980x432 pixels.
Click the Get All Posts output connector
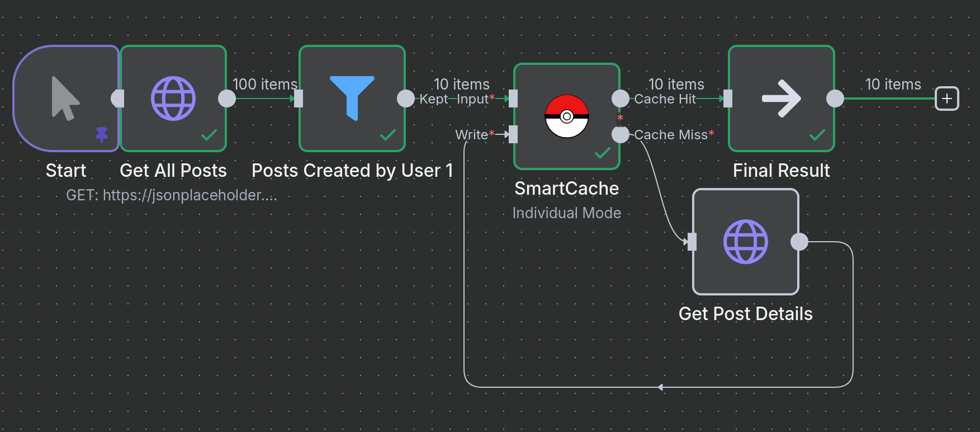[x=227, y=98]
